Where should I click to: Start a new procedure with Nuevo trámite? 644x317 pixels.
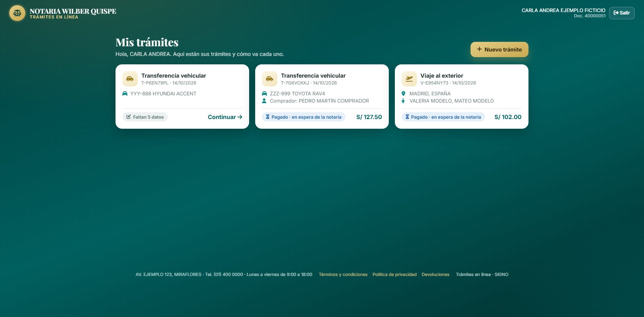pyautogui.click(x=500, y=49)
